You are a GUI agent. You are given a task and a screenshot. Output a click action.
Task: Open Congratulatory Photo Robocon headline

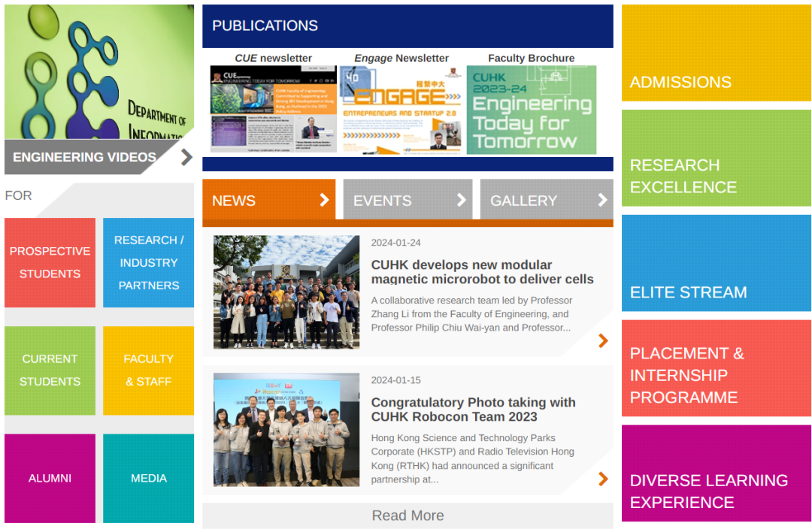point(474,410)
